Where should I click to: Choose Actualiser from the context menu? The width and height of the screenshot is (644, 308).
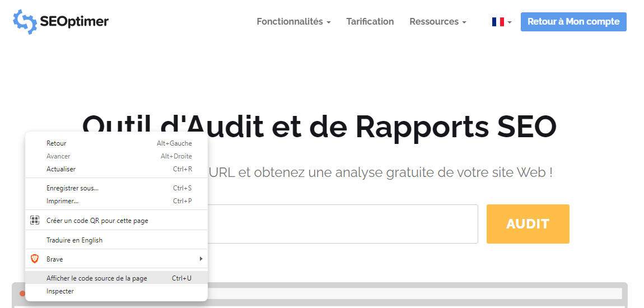pyautogui.click(x=61, y=169)
